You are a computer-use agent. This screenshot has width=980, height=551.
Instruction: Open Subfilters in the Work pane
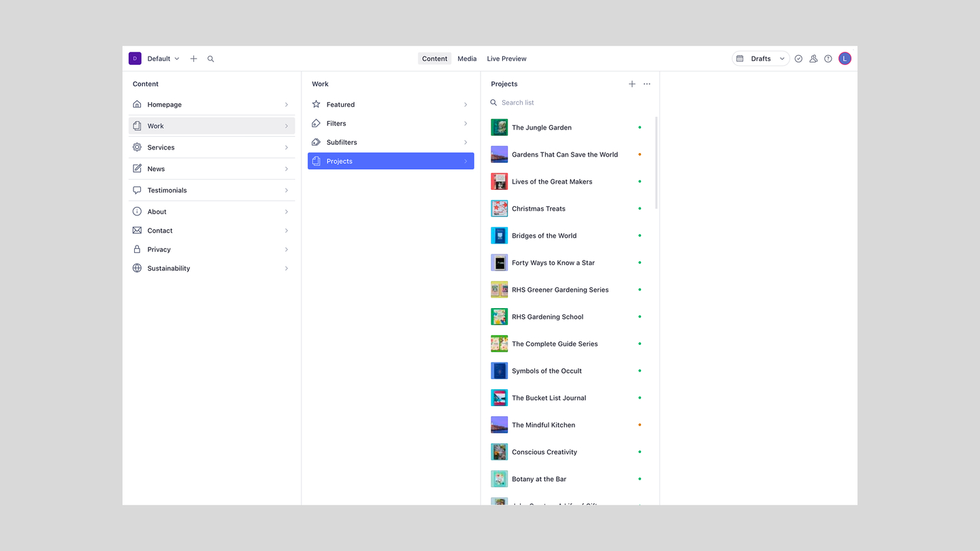tap(391, 142)
